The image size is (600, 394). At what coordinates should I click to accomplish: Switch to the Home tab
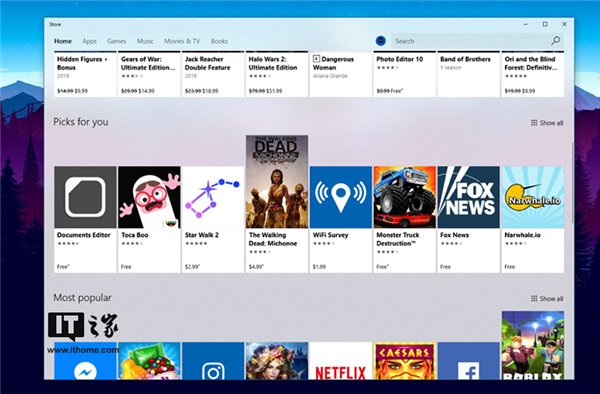(x=63, y=41)
